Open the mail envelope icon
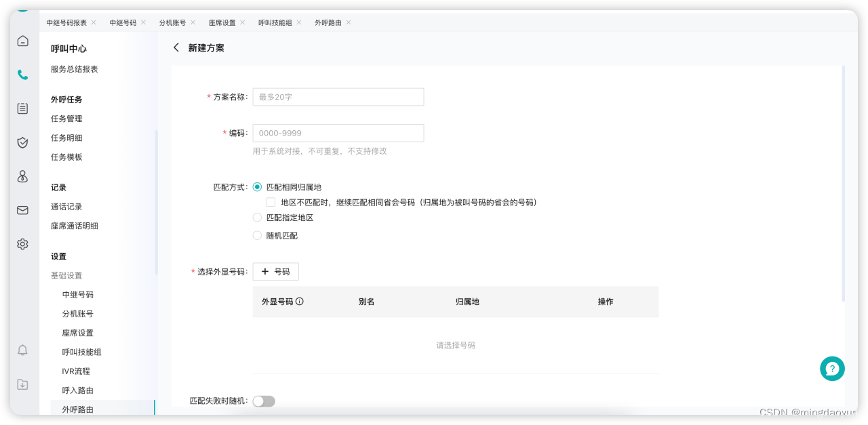Screen dimensions: 868x425 tap(22, 210)
